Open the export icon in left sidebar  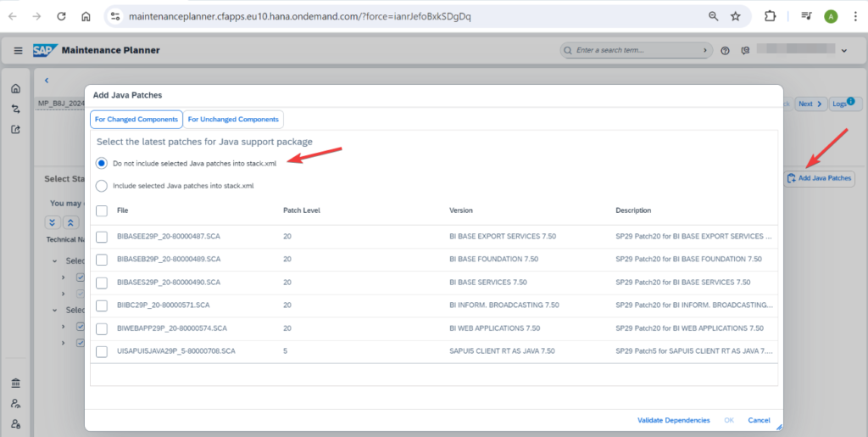[x=16, y=130]
